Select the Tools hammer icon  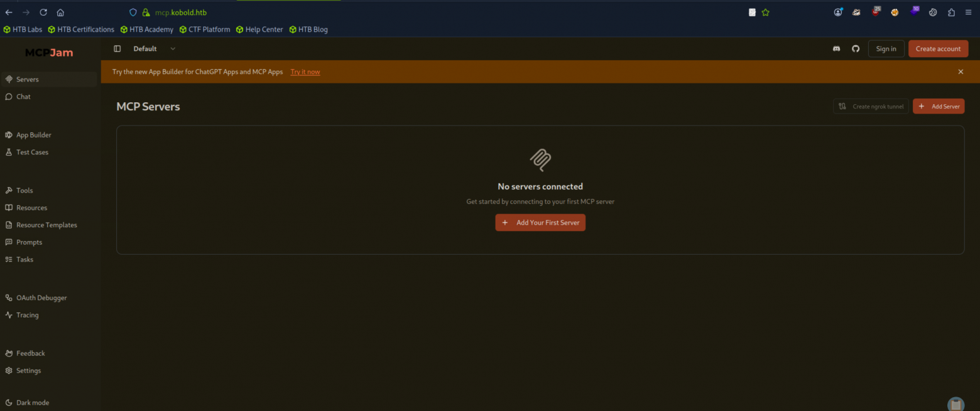coord(8,190)
